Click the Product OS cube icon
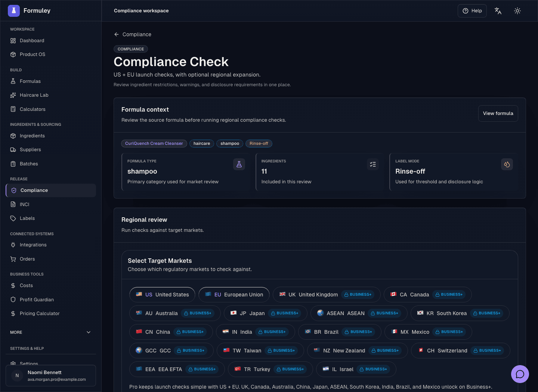 (x=13, y=55)
